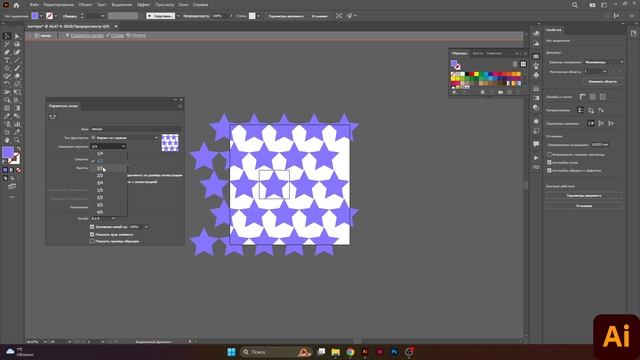The image size is (640, 360).
Task: Switch Swatches panel to thumbnail view
Action: [x=523, y=64]
